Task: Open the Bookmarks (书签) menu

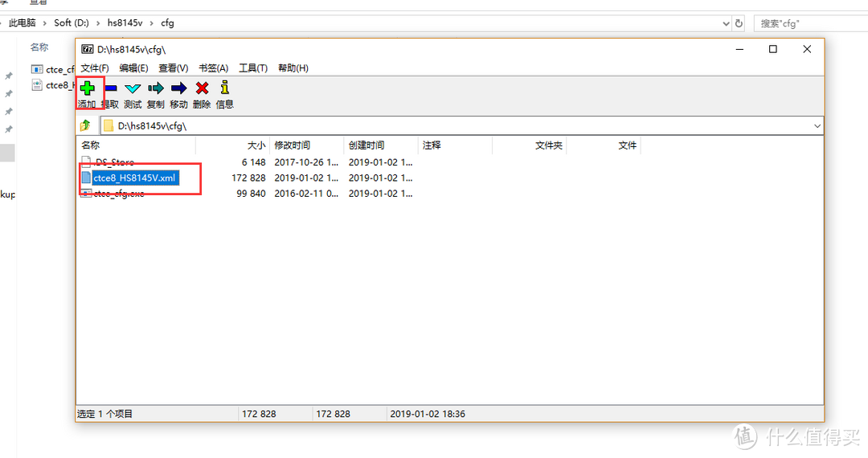Action: click(x=213, y=68)
